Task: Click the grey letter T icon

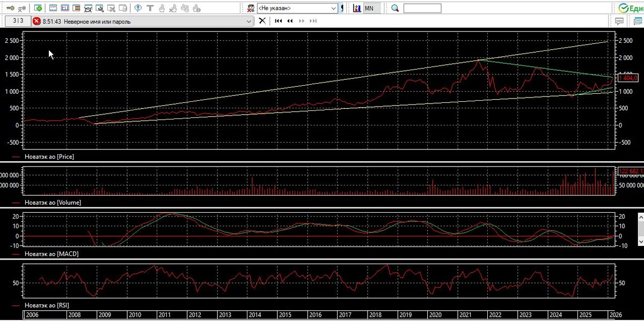Action: tap(150, 8)
